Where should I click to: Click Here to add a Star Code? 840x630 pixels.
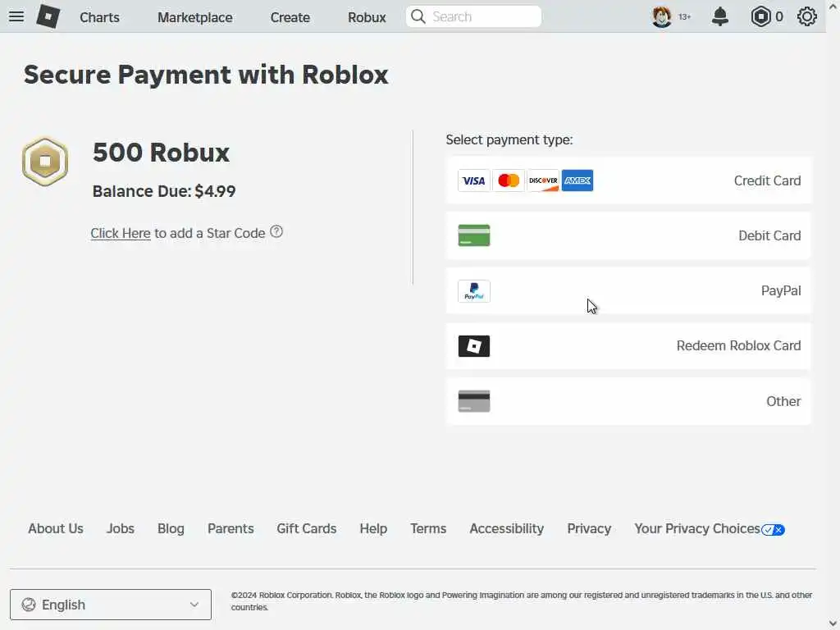121,233
